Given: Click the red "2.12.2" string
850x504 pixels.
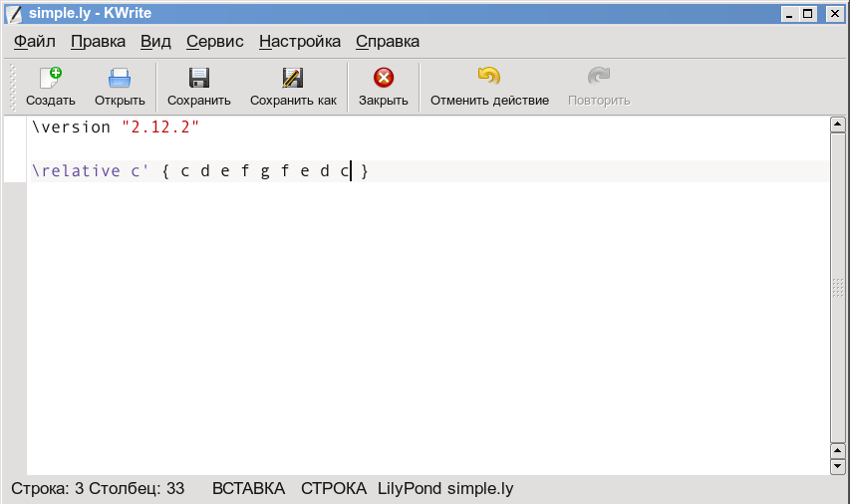Looking at the screenshot, I should click(x=160, y=126).
